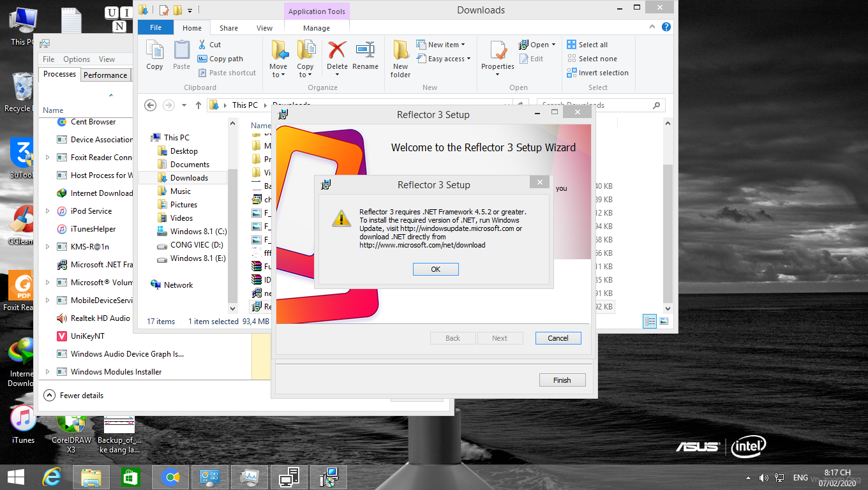Expand the KMS-R@1n process row
The height and width of the screenshot is (490, 868).
point(48,247)
